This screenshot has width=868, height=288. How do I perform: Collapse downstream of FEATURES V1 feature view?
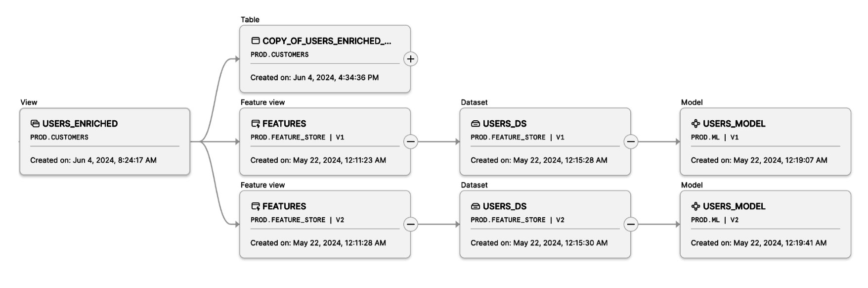(410, 142)
